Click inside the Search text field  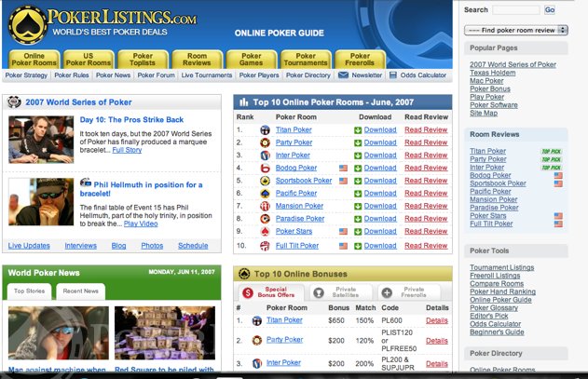coord(516,10)
